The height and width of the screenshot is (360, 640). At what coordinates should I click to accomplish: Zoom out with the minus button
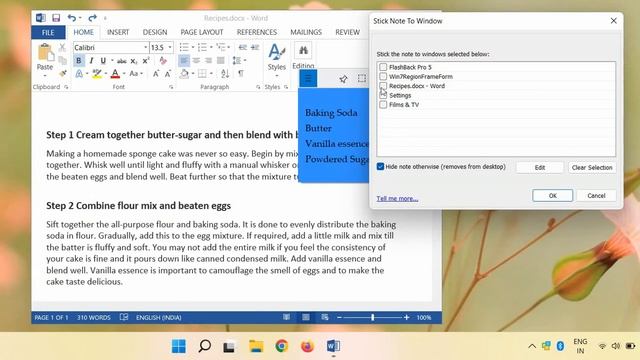coord(339,317)
